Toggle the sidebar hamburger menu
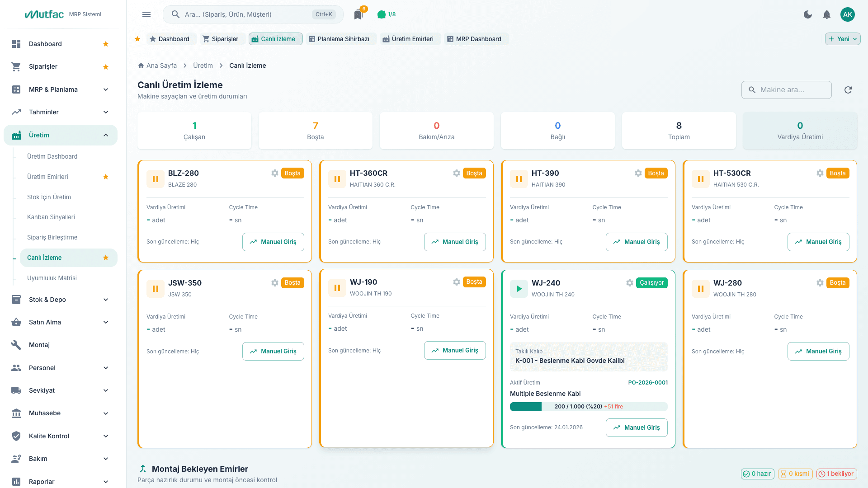This screenshot has height=488, width=868. pos(146,14)
